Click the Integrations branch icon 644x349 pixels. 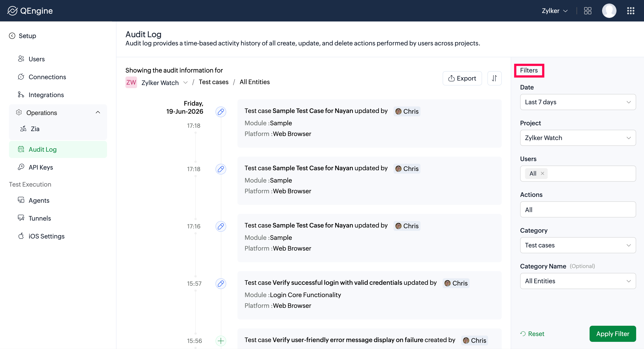[21, 95]
